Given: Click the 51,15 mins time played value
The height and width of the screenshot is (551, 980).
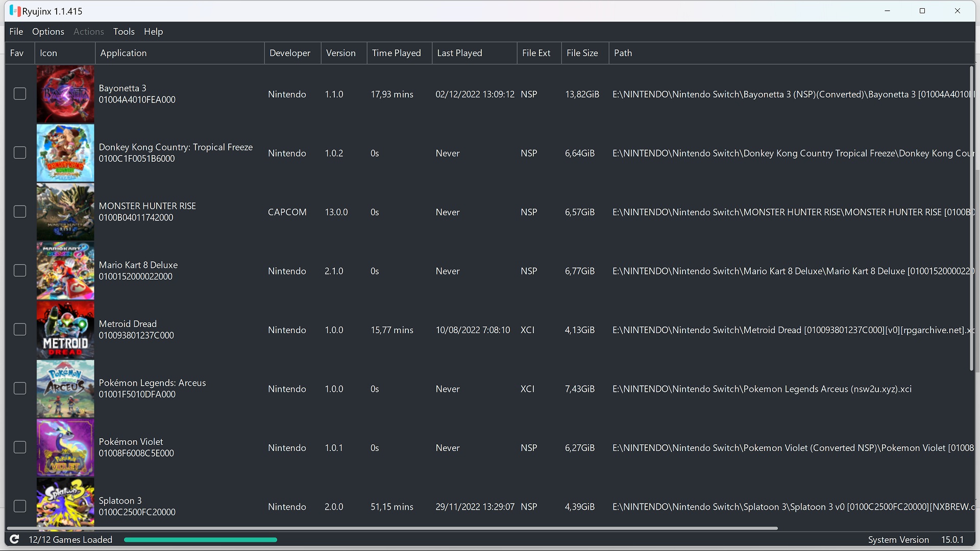Looking at the screenshot, I should pyautogui.click(x=392, y=507).
